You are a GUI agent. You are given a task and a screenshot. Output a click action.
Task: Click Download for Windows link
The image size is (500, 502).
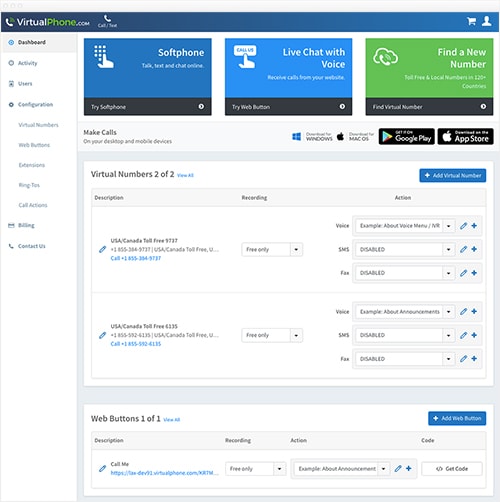pyautogui.click(x=312, y=137)
